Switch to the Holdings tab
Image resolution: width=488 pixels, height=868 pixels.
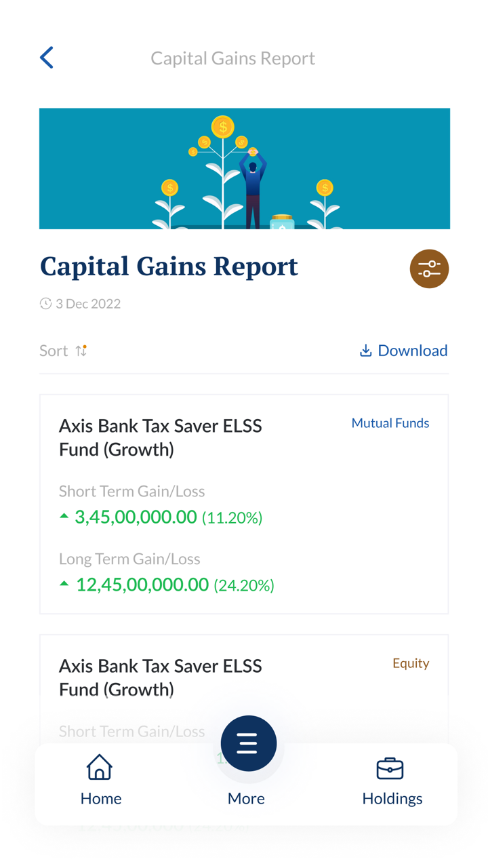[x=392, y=798]
